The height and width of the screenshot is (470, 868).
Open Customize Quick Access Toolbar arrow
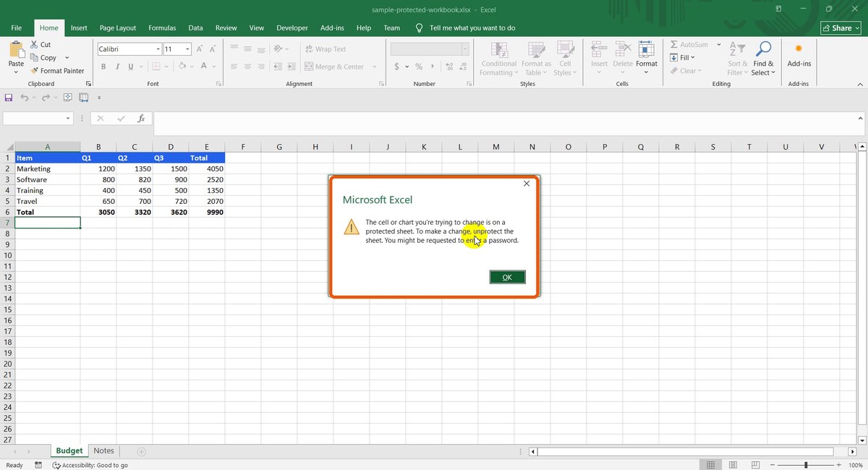click(x=99, y=98)
